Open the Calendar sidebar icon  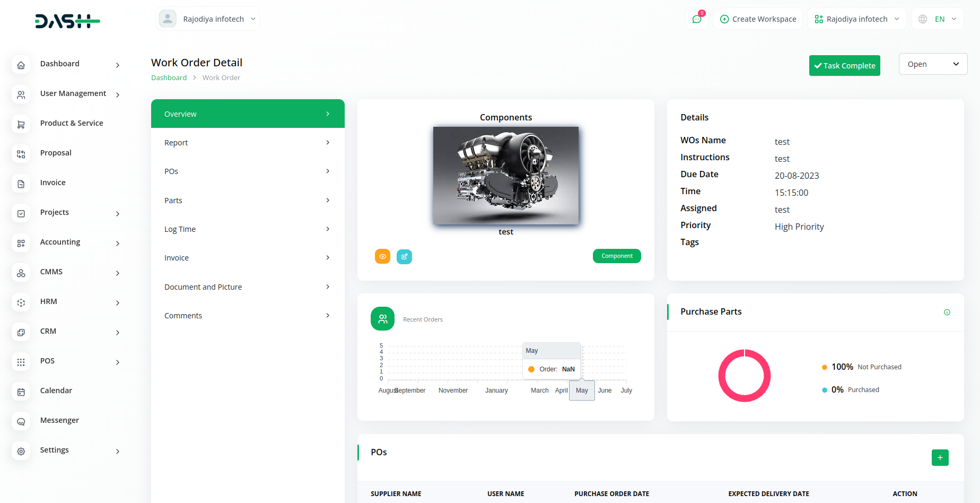(x=21, y=392)
